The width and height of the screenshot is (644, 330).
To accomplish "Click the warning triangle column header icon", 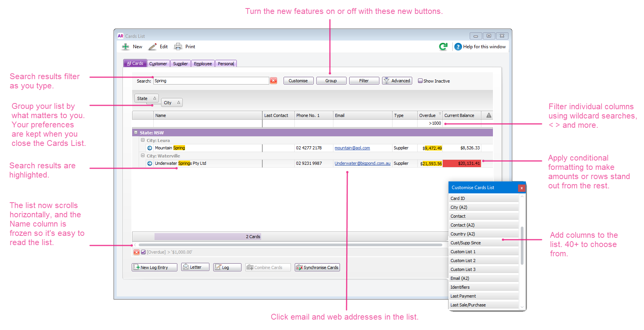I will pyautogui.click(x=489, y=115).
